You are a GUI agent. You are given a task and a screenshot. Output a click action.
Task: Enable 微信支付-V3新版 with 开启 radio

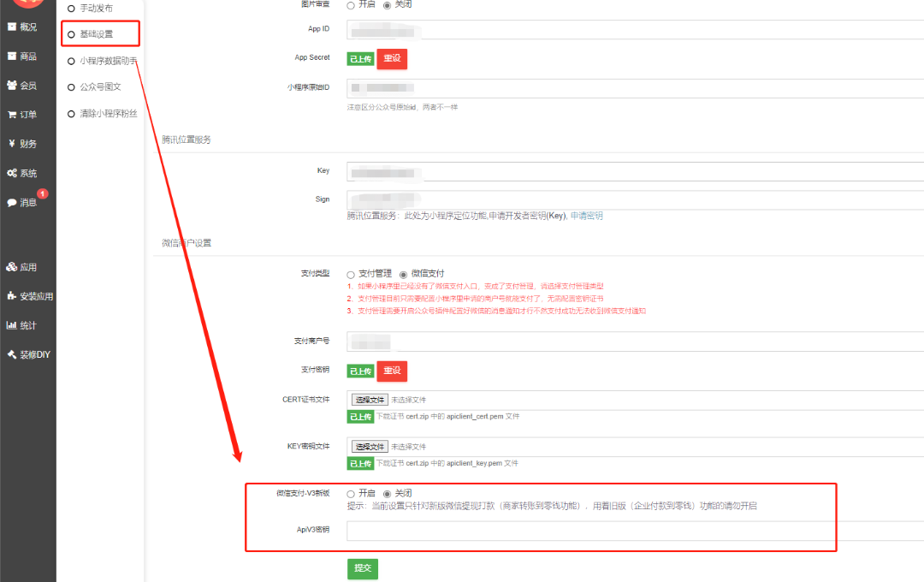point(351,494)
